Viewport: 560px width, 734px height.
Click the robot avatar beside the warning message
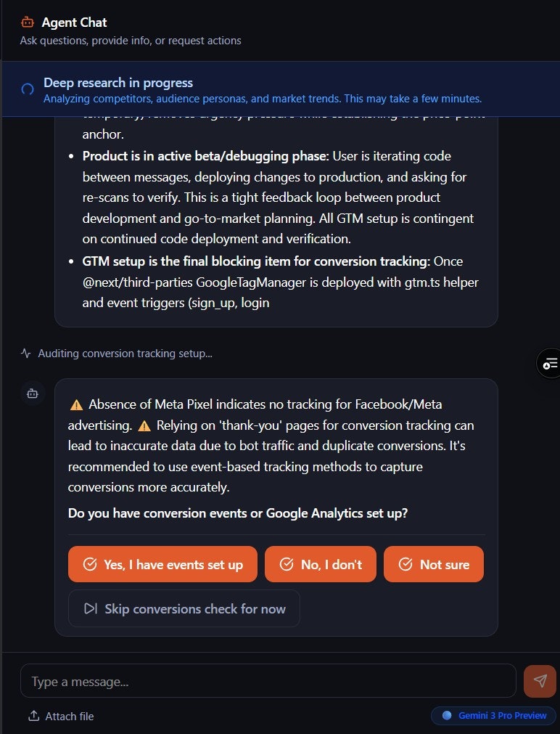[x=32, y=393]
